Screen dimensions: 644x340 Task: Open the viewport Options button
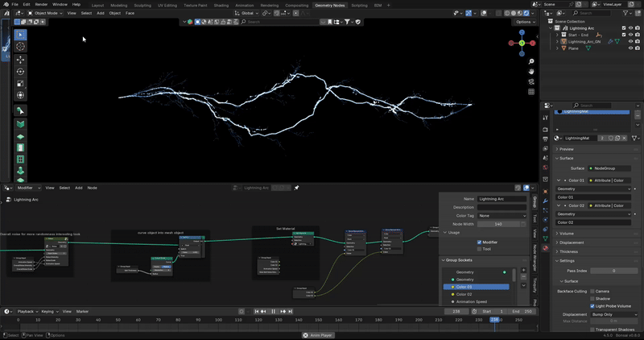click(526, 22)
